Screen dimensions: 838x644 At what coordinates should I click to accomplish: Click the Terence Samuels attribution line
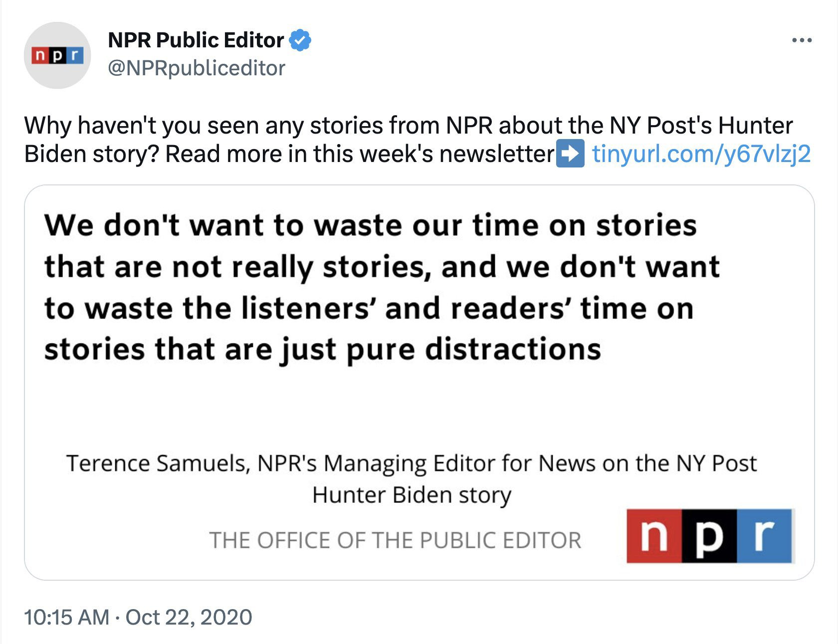[411, 463]
